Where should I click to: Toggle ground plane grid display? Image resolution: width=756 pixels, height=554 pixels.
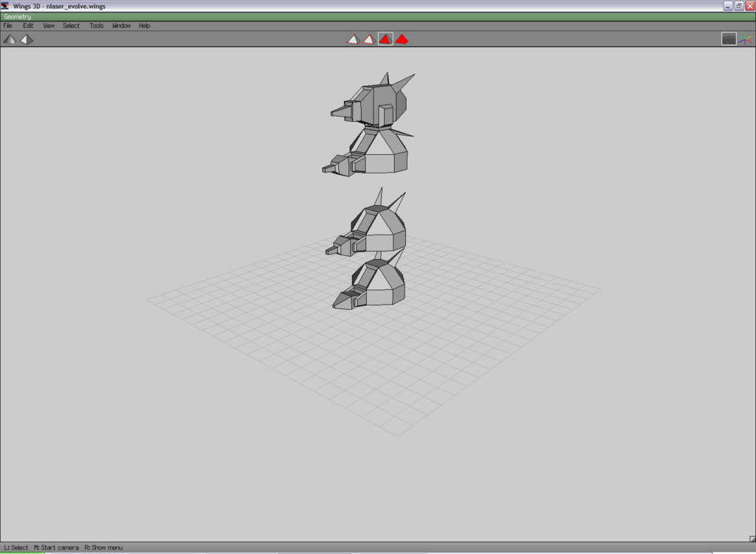[729, 39]
